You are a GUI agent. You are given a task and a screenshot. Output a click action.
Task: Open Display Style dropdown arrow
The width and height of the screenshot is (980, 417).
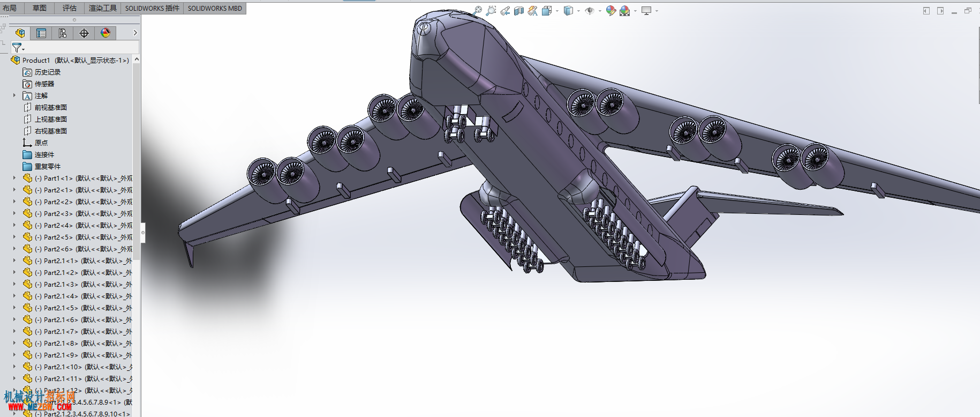[x=578, y=11]
